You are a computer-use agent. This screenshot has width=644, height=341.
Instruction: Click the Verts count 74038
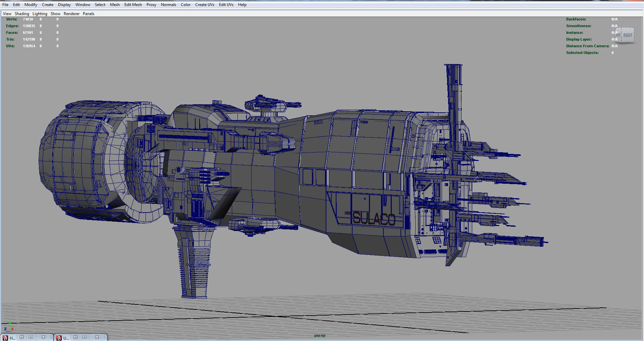click(x=28, y=19)
